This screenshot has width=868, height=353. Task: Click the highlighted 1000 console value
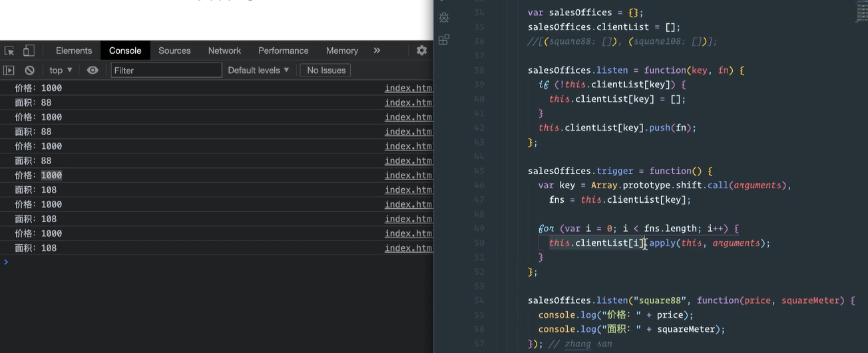(x=51, y=176)
